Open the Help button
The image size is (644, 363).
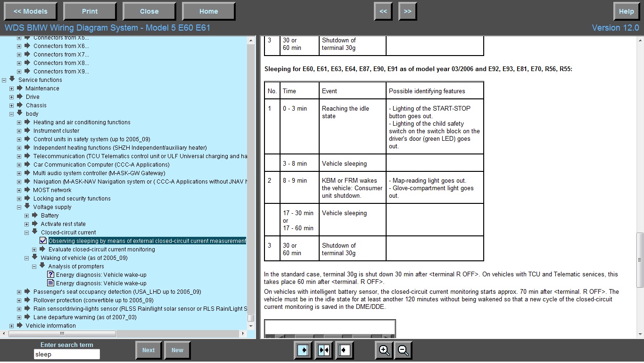click(x=626, y=11)
